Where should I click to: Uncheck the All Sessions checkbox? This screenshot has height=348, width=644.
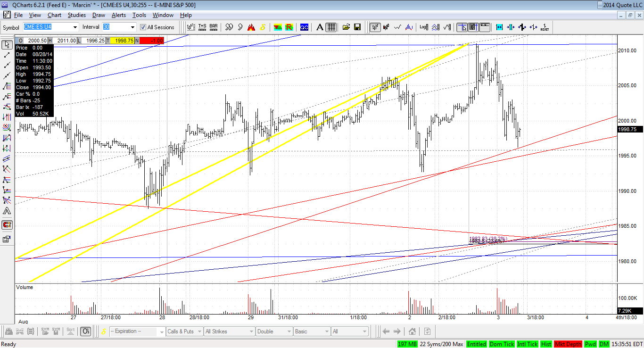pos(143,27)
